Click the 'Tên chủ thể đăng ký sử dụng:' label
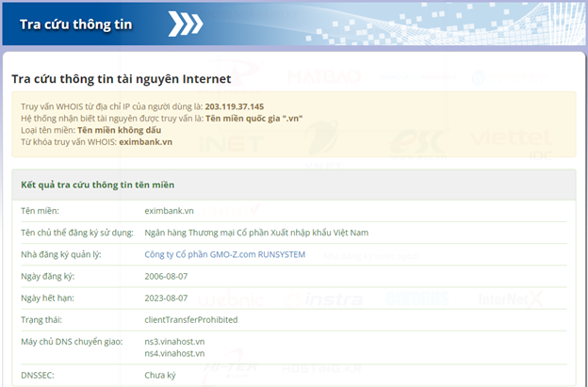Viewport: 588px width, 387px height. [x=77, y=233]
